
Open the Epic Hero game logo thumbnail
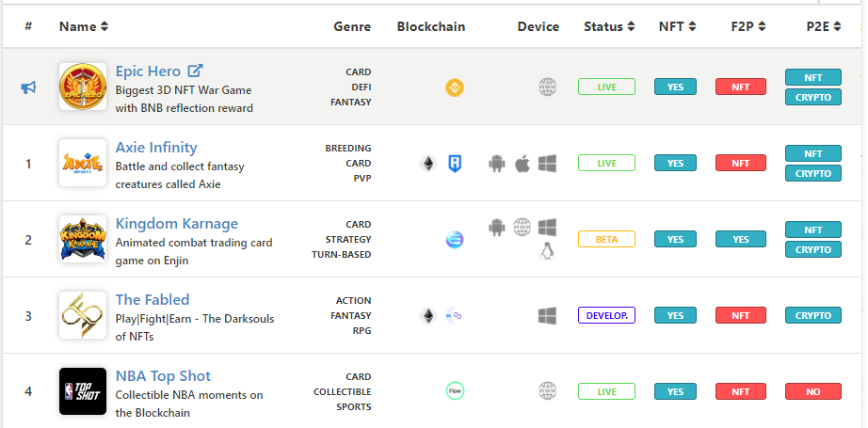pos(83,87)
